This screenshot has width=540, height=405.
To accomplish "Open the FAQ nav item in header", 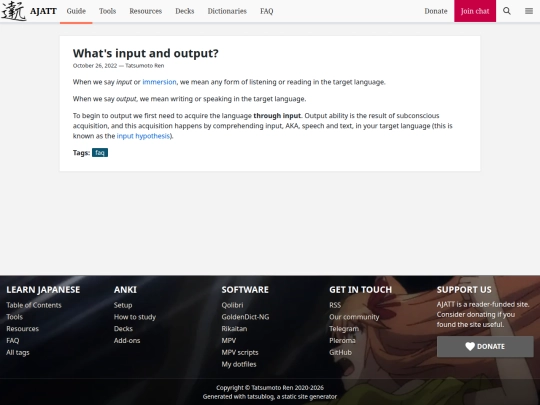I will pyautogui.click(x=267, y=11).
